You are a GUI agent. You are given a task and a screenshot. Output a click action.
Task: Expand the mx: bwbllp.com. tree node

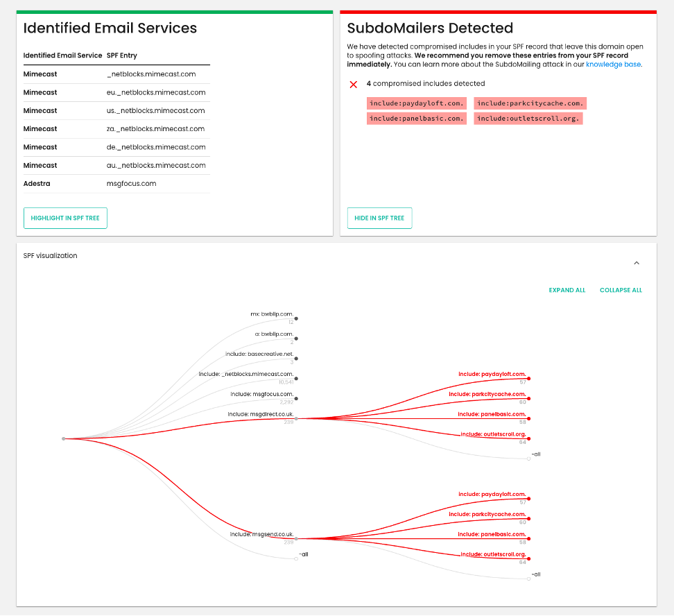point(296,319)
